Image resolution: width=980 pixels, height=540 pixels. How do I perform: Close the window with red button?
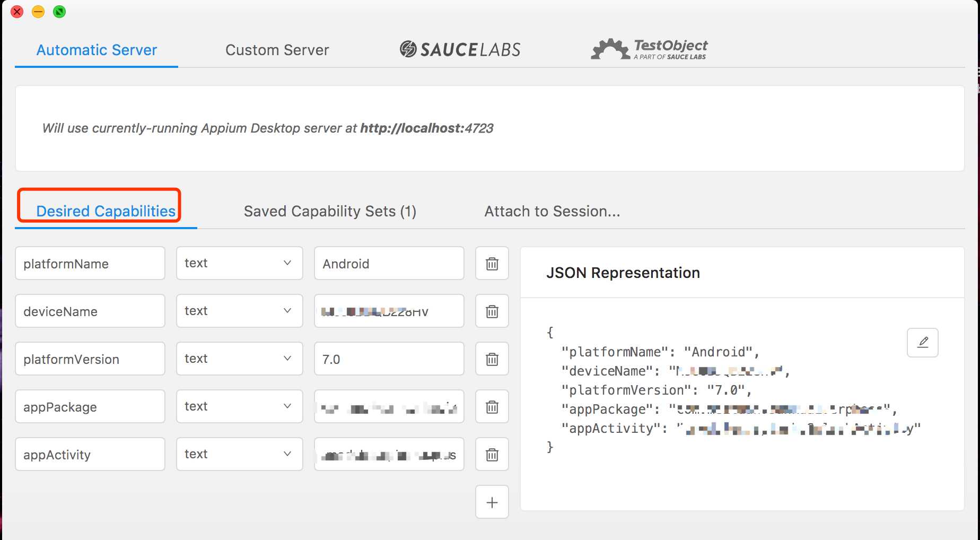point(17,12)
